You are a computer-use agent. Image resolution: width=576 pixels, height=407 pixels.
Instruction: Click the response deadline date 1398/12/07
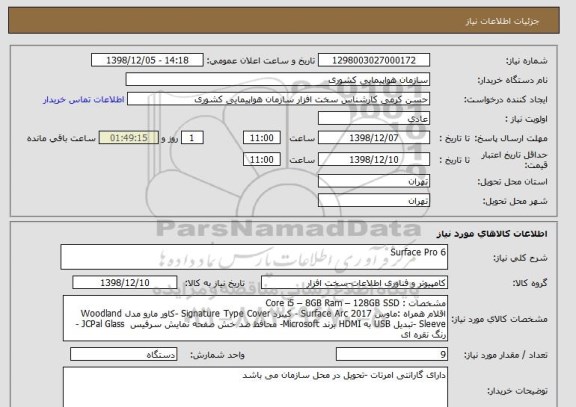coord(374,138)
